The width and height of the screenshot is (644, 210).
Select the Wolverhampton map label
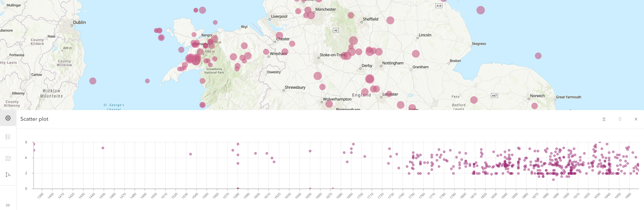click(337, 99)
